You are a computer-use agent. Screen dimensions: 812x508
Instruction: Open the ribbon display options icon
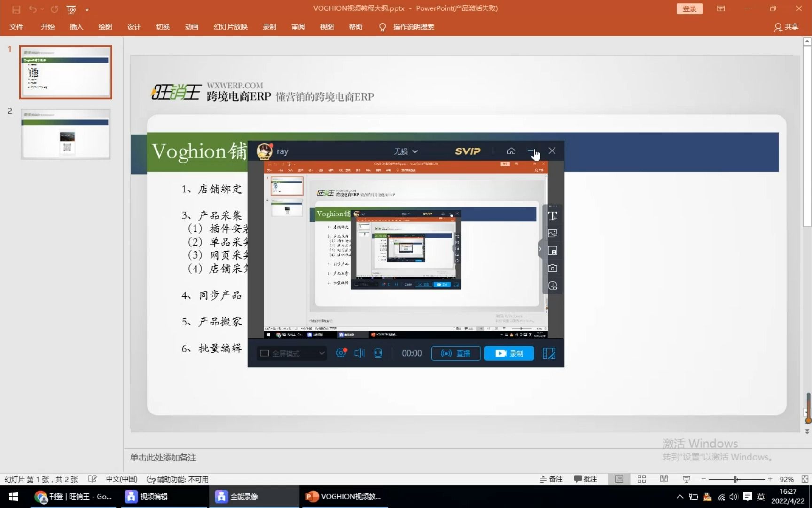click(720, 8)
